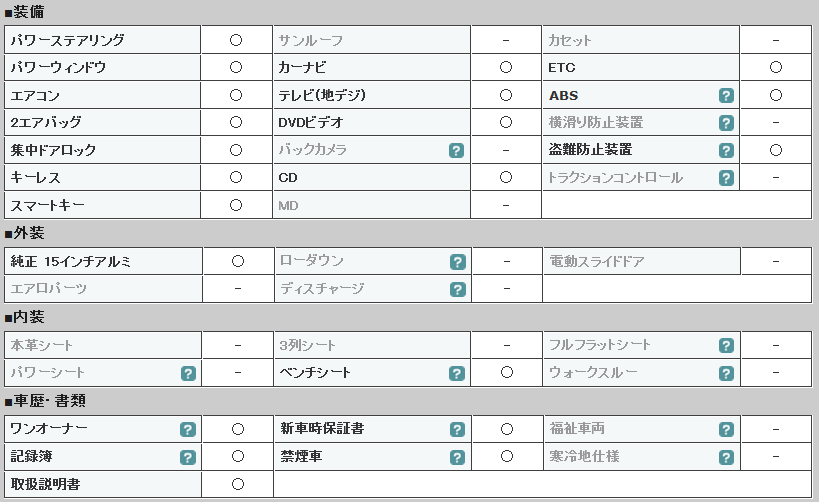Open フルフラットシート help icon

pyautogui.click(x=726, y=345)
